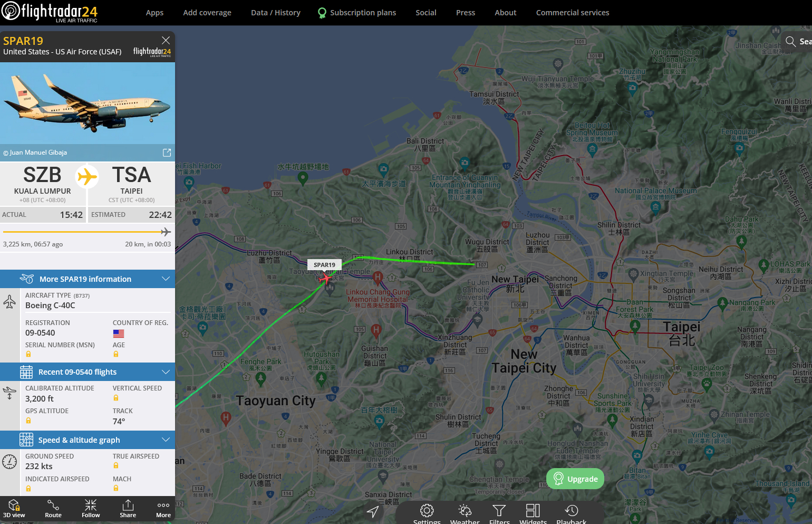Open the Weather overlay options
812x524 pixels.
coord(465,513)
